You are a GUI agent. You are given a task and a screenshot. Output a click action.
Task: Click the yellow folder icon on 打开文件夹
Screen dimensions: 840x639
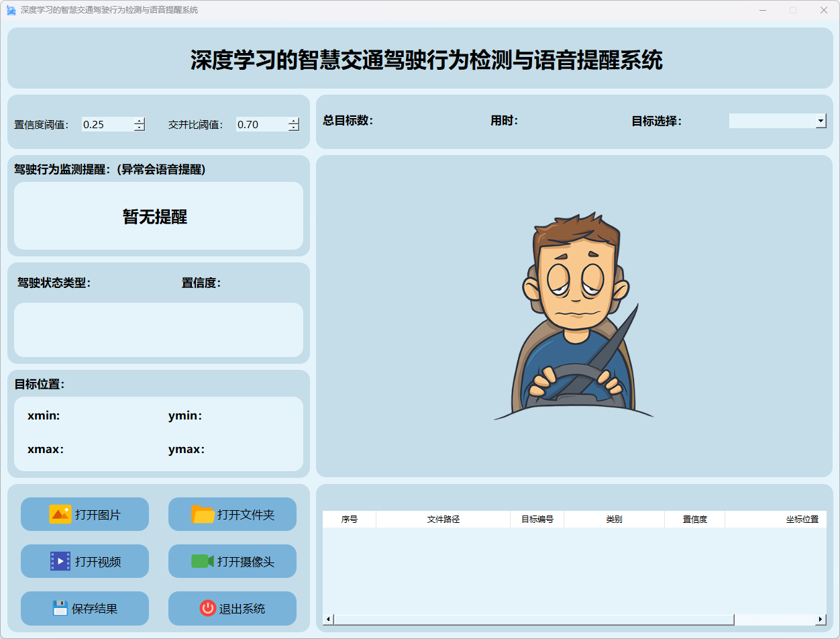pos(203,514)
